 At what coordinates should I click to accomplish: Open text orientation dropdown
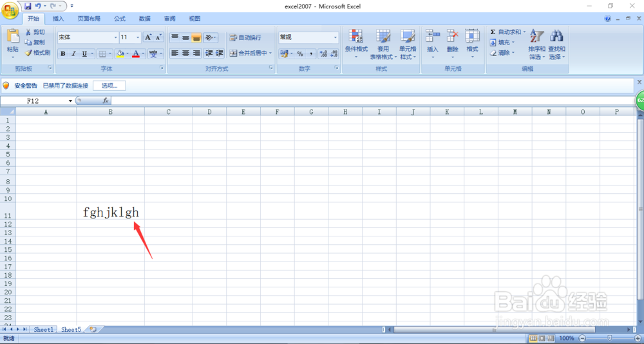216,37
